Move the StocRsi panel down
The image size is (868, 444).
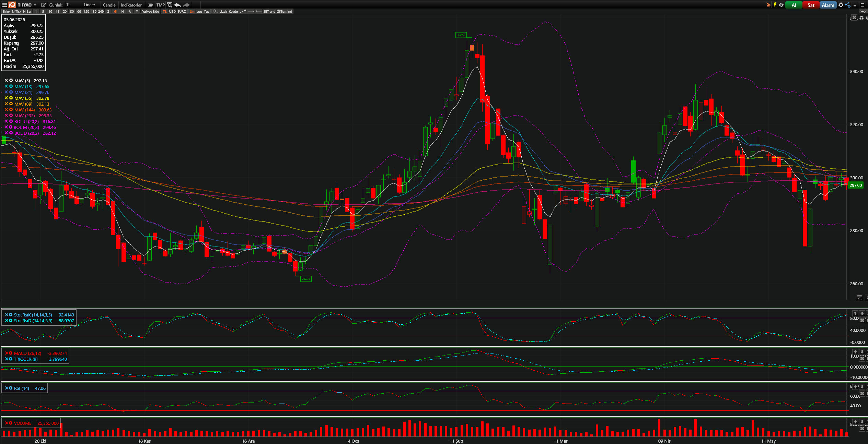click(x=862, y=313)
